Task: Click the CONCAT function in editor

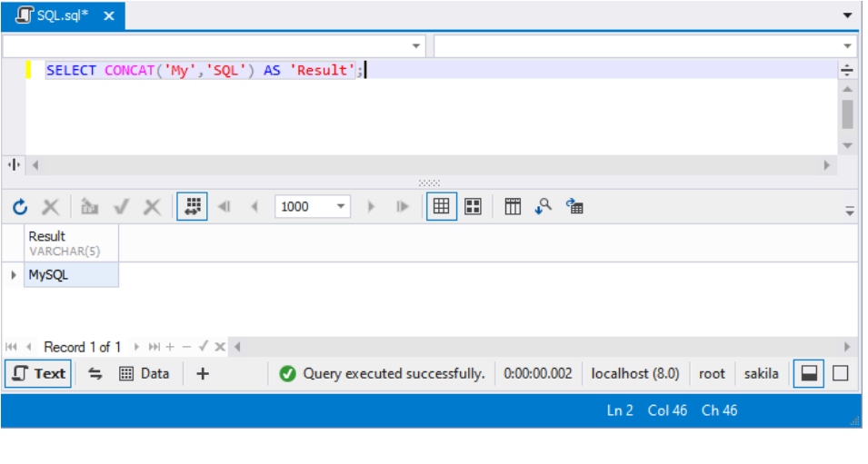Action: point(130,70)
